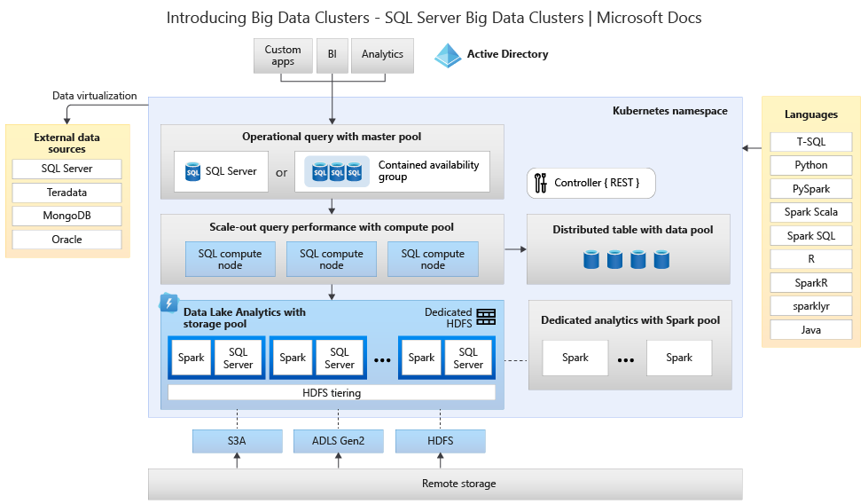Click the Remote storage bar
This screenshot has width=868, height=504.
point(445,484)
